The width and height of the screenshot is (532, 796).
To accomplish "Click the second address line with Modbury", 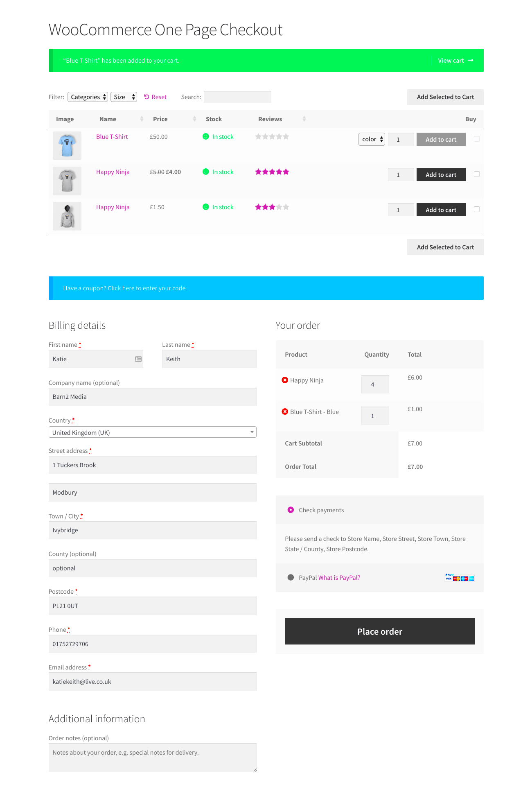I will point(152,493).
